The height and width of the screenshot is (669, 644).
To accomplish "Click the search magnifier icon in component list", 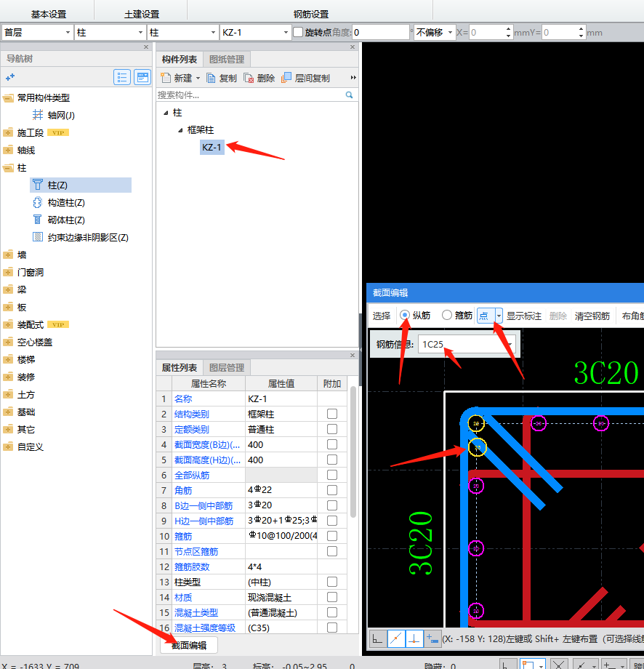I will (350, 95).
